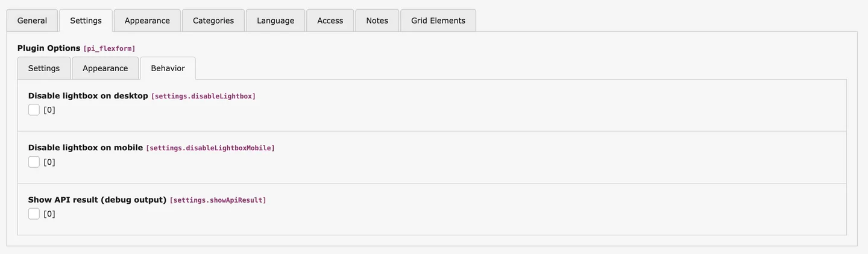This screenshot has width=868, height=254.
Task: Click the Plugin Options heading label
Action: (x=49, y=48)
